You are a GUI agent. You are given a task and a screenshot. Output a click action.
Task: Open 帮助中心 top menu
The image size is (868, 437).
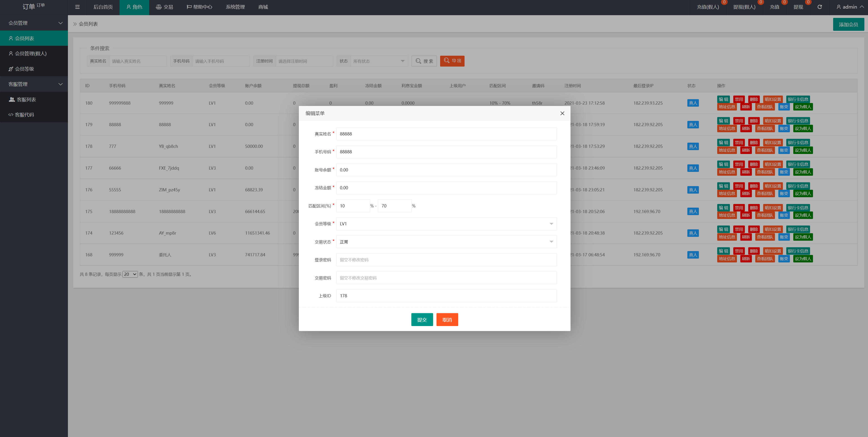[x=199, y=7]
